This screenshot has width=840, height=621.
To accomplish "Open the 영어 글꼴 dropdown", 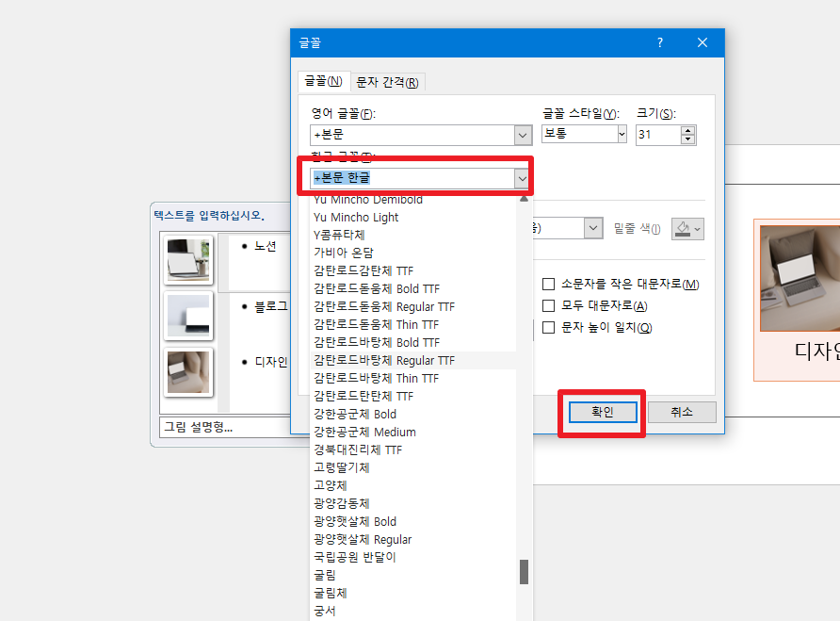I will [x=522, y=135].
